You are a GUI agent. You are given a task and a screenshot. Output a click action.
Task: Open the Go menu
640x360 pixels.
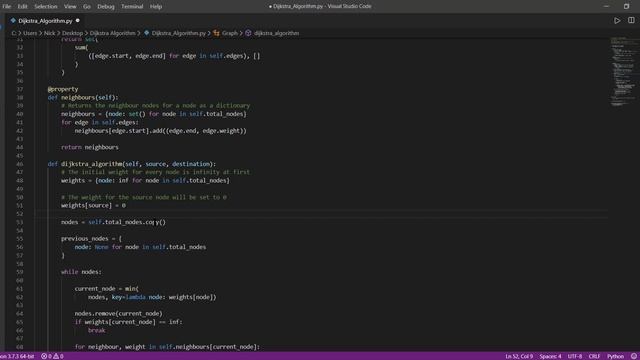click(x=87, y=7)
